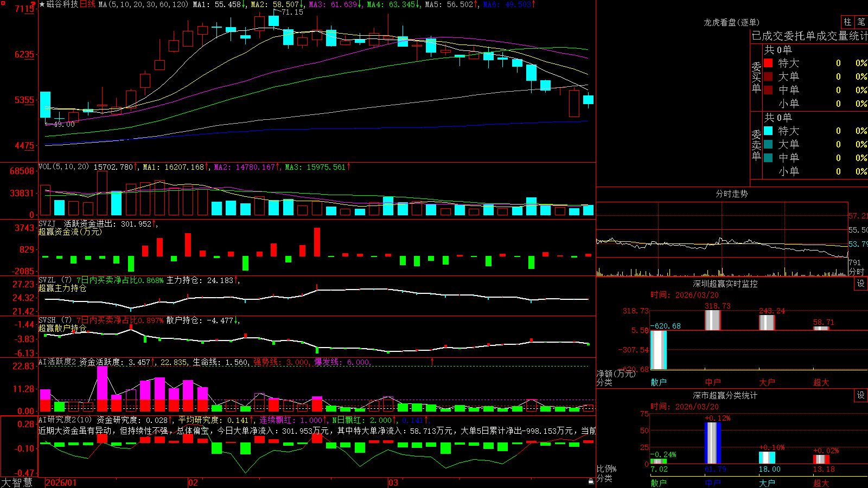Screen dimensions: 868x488
Task: Click the MA2: 58.507 value
Action: (x=275, y=4)
